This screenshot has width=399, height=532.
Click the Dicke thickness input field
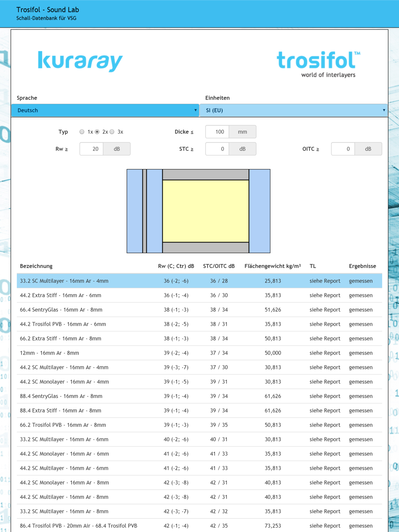(x=217, y=132)
